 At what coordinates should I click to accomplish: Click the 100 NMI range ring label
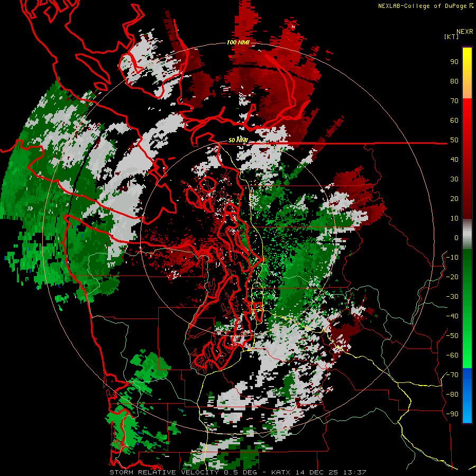[x=238, y=42]
